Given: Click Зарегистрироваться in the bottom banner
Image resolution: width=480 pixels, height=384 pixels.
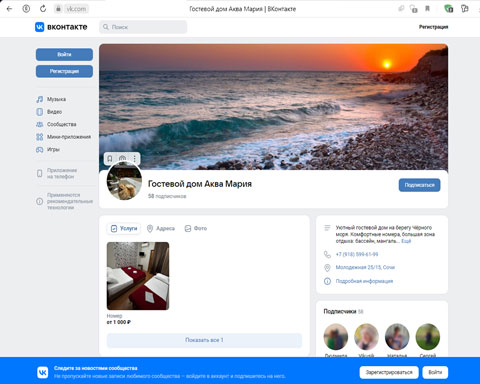Looking at the screenshot, I should 389,372.
